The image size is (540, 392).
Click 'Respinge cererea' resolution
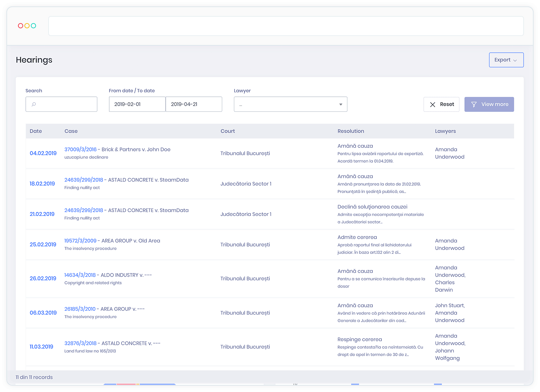pos(360,339)
